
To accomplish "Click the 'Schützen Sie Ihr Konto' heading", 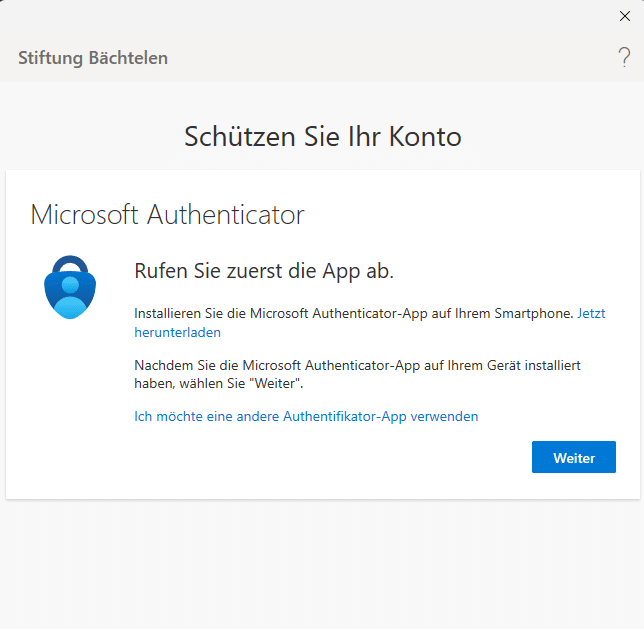I will coord(322,137).
